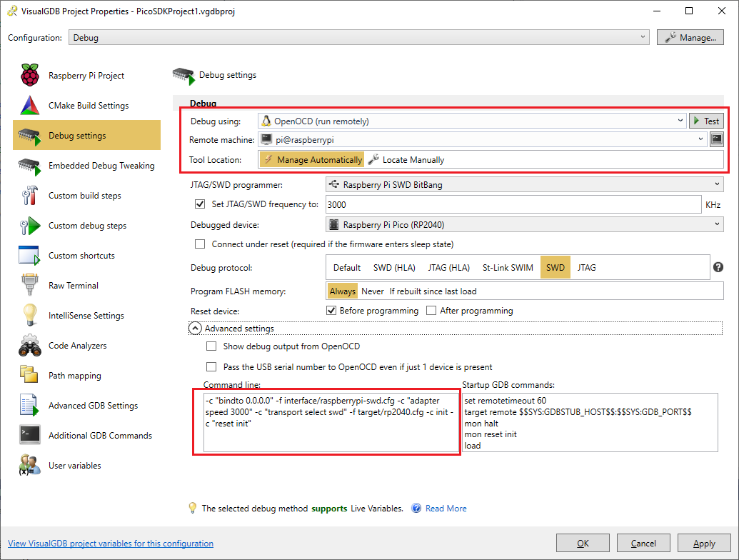Viewport: 739px width, 560px height.
Task: Click the Custom debug steps icon
Action: pos(30,226)
